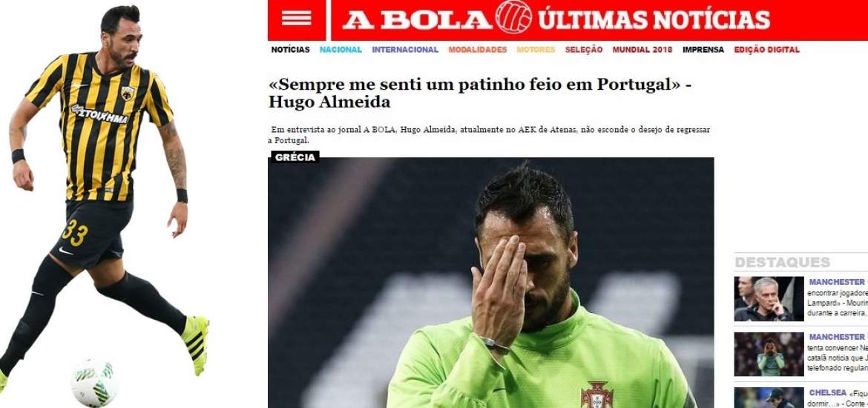868x408 pixels.
Task: Open the Edição Digital link
Action: point(766,49)
